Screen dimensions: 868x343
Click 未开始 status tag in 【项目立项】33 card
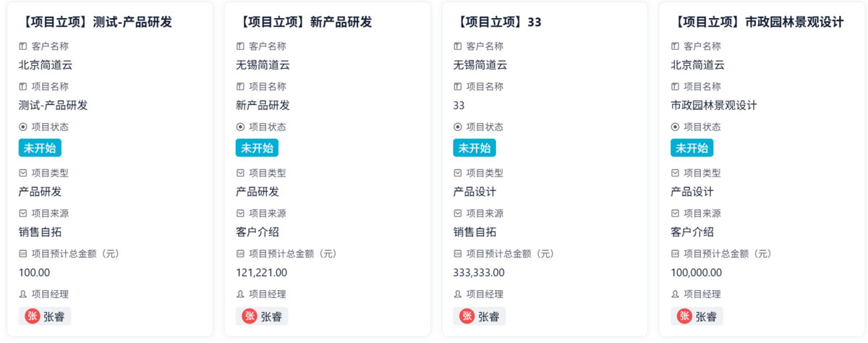[x=475, y=148]
